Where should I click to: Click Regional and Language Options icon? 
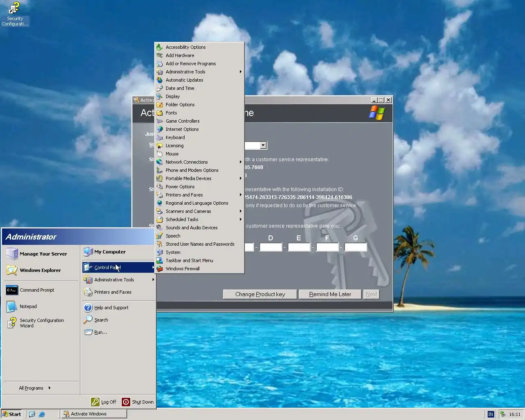160,203
